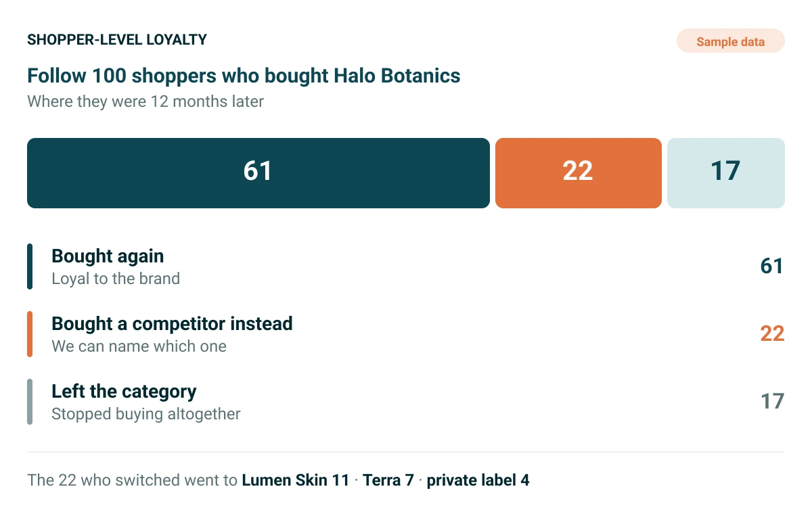Click the teal marker beside Bought again

(x=30, y=266)
